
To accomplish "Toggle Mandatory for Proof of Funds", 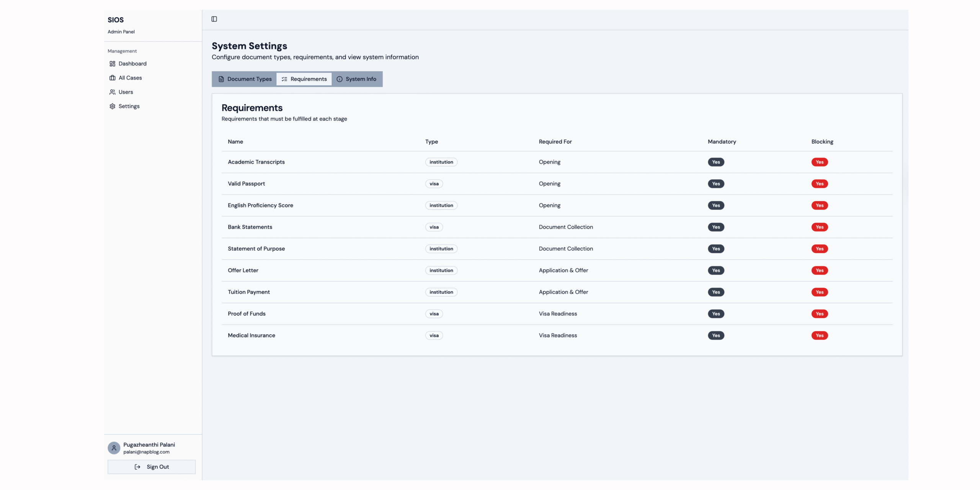I will coord(716,314).
